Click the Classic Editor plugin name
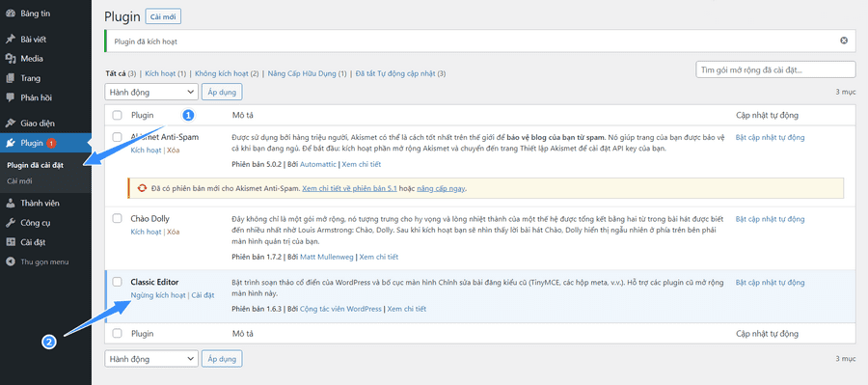Viewport: 868px width, 385px height. click(x=154, y=282)
